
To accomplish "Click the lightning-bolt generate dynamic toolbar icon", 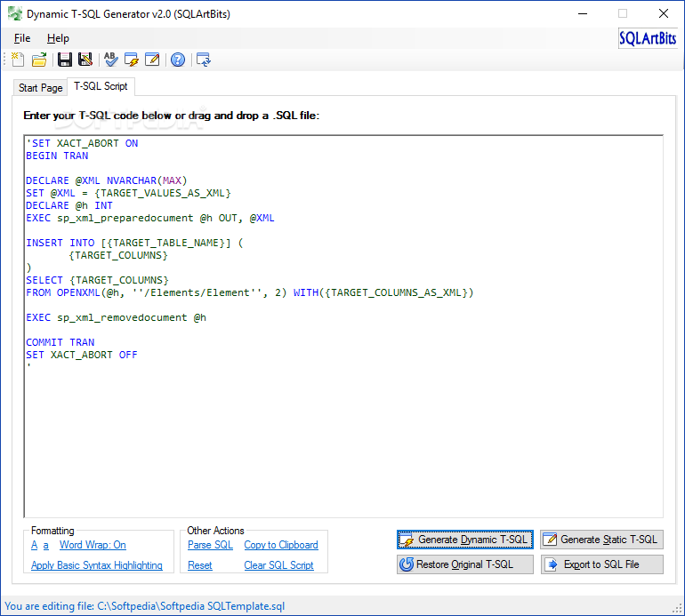I will [x=131, y=60].
